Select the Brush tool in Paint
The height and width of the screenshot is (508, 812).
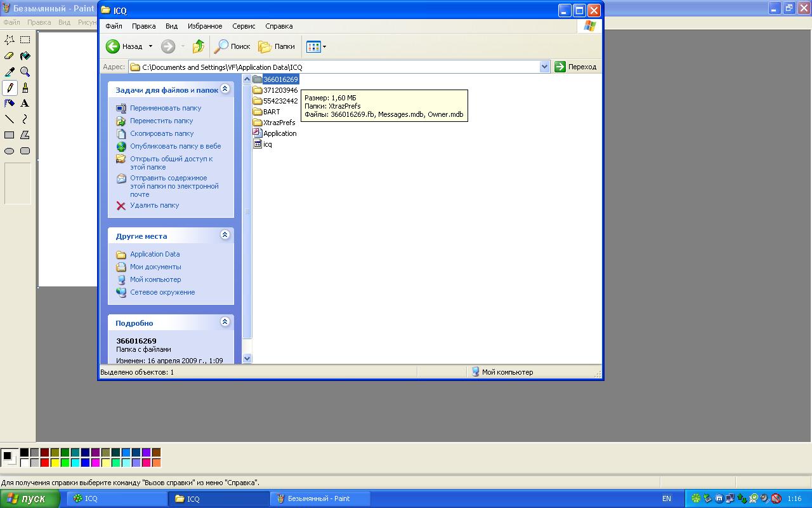coord(25,88)
